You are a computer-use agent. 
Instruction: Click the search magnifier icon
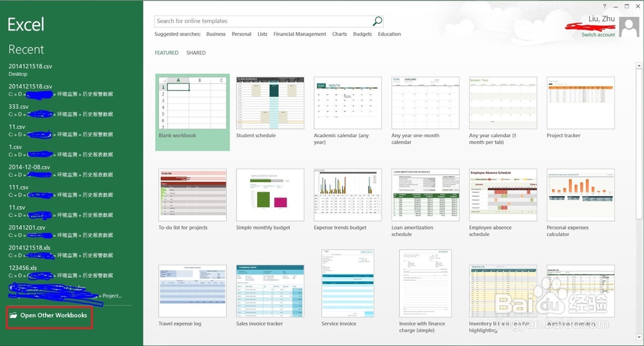click(x=377, y=21)
